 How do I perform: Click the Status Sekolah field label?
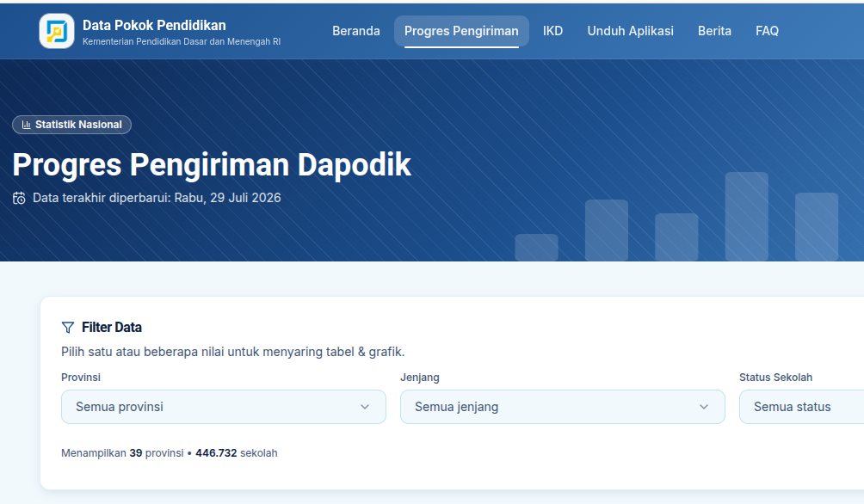pos(775,378)
